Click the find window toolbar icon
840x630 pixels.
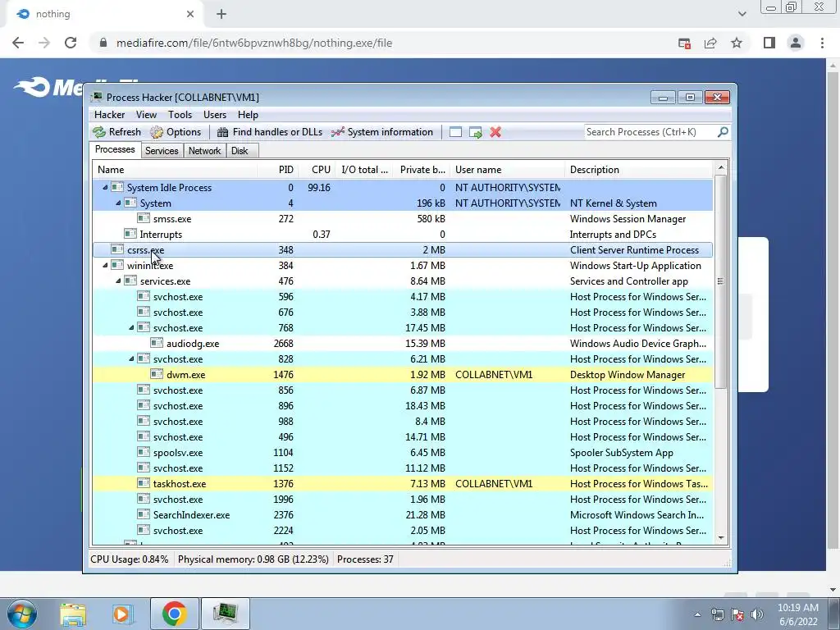coord(455,132)
